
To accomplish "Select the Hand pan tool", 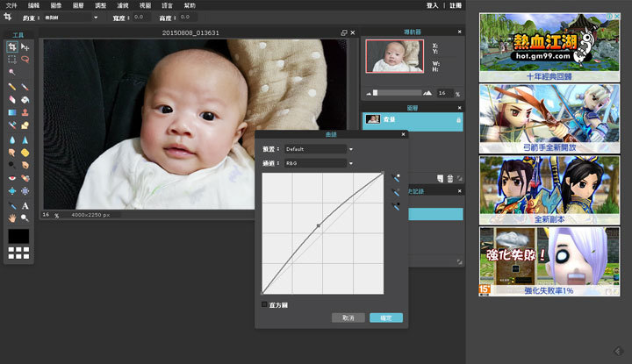I will pyautogui.click(x=12, y=218).
